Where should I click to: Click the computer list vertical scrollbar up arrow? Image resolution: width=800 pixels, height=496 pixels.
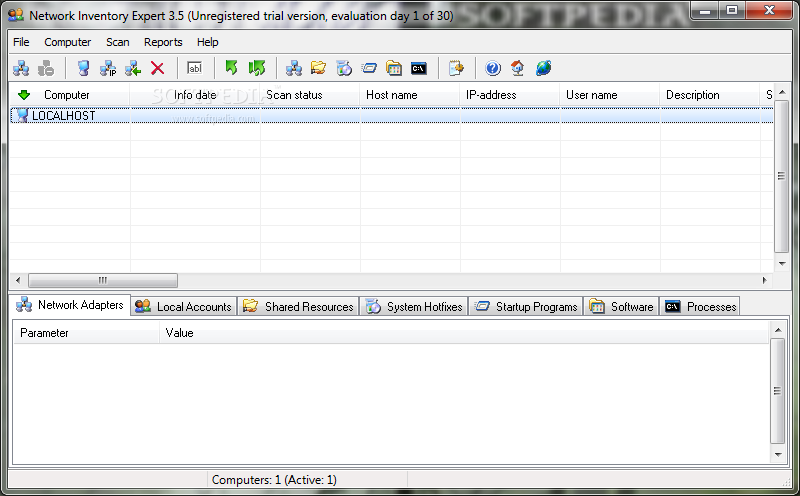782,92
